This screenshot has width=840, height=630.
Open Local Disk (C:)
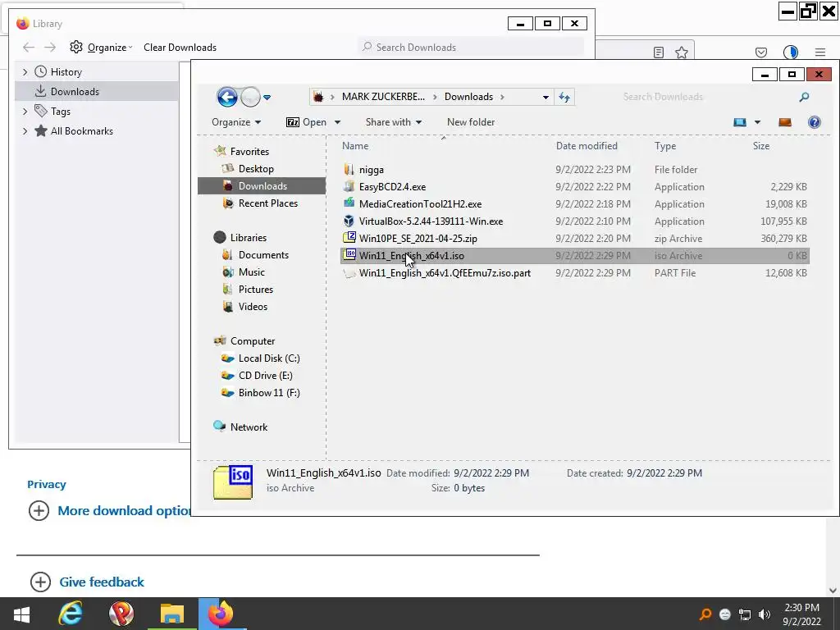pos(268,358)
